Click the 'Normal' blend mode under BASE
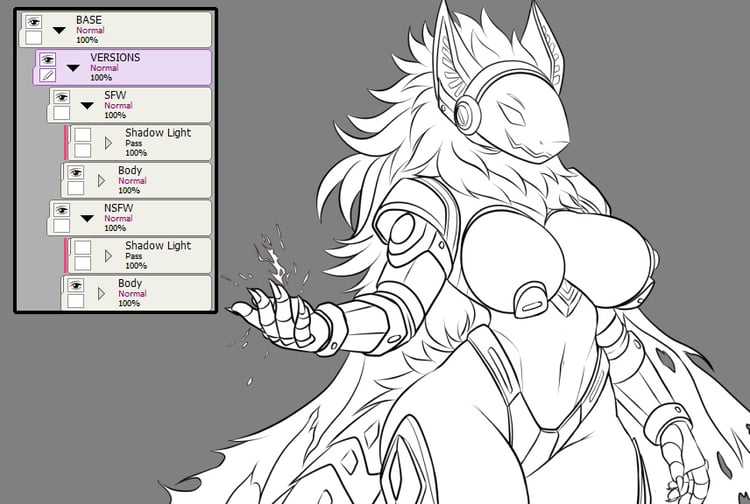This screenshot has width=750, height=504. [90, 30]
